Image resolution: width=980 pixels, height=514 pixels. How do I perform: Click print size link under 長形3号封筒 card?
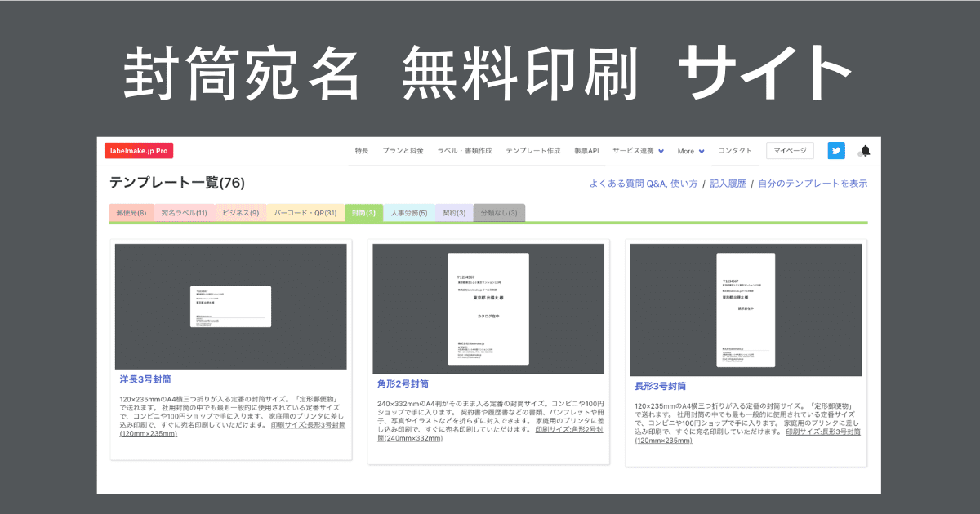pos(747,436)
